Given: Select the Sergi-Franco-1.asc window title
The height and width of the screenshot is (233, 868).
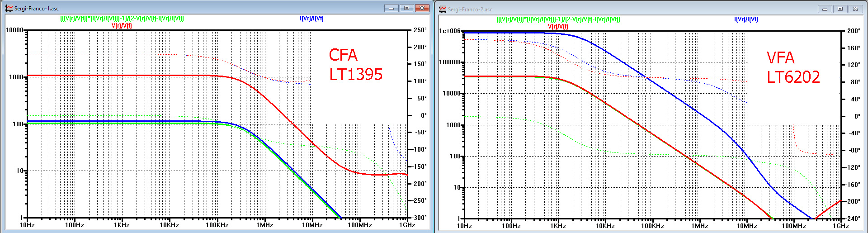Looking at the screenshot, I should point(37,9).
